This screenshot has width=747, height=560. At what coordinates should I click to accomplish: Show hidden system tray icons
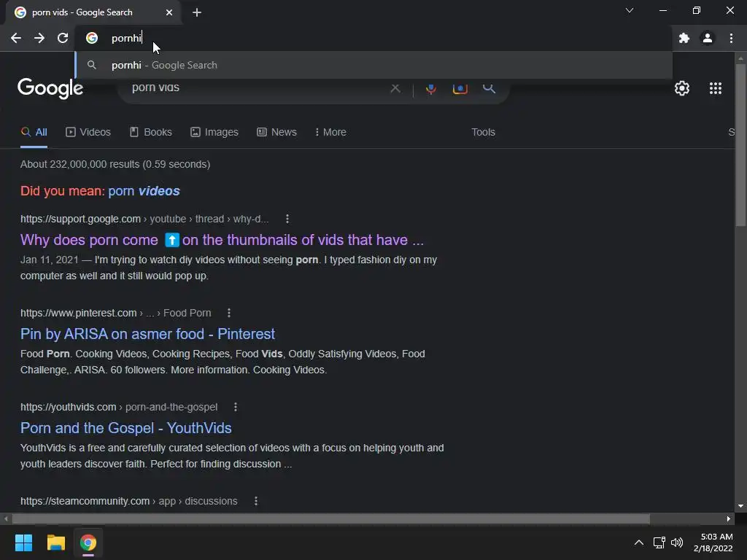tap(639, 542)
